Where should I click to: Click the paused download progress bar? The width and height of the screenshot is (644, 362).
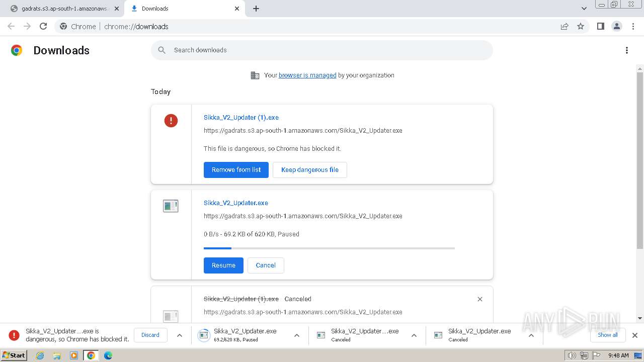coord(329,248)
